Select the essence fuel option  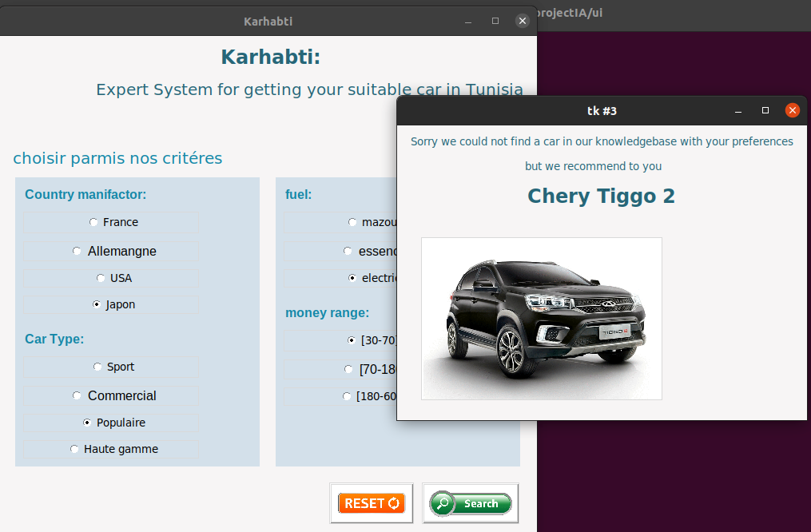(x=340, y=252)
